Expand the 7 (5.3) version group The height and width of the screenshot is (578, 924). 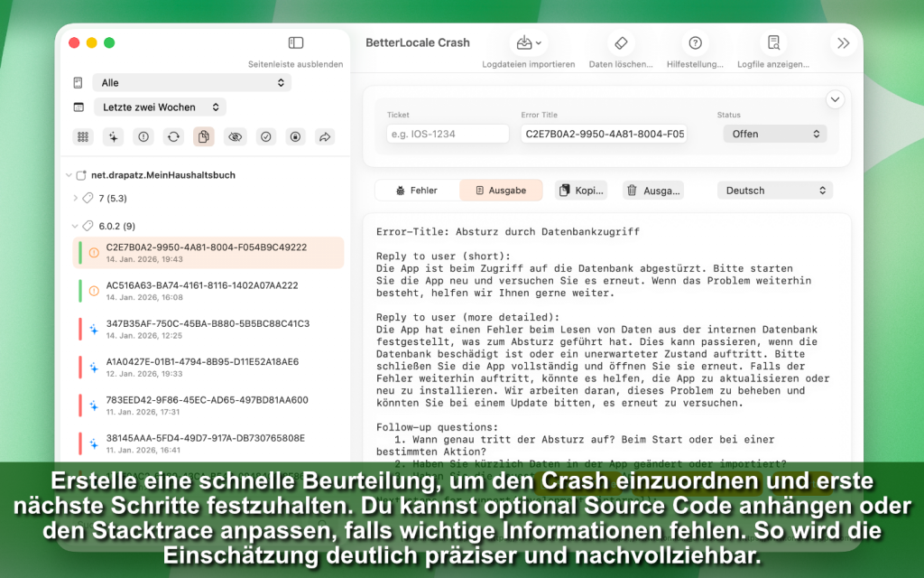75,198
